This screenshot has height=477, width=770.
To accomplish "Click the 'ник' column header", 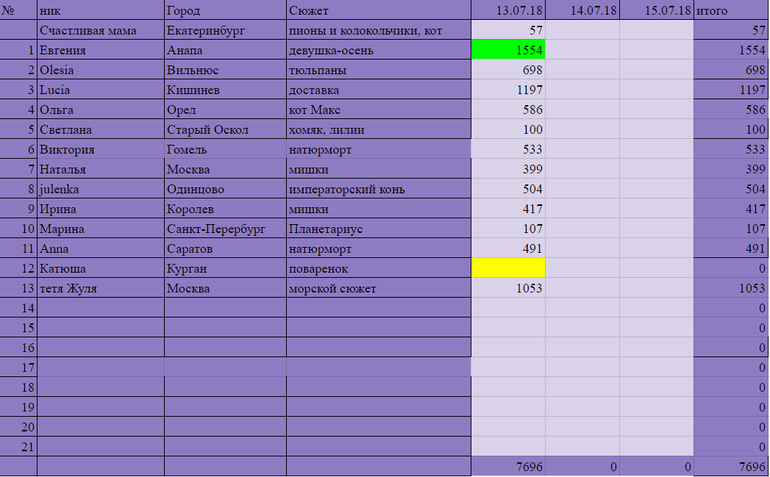I will (100, 10).
